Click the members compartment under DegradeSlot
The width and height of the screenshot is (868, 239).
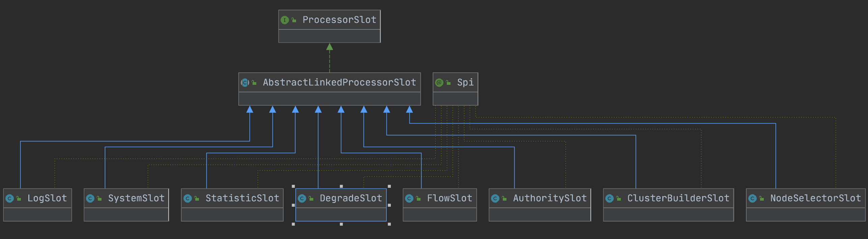coord(341,214)
